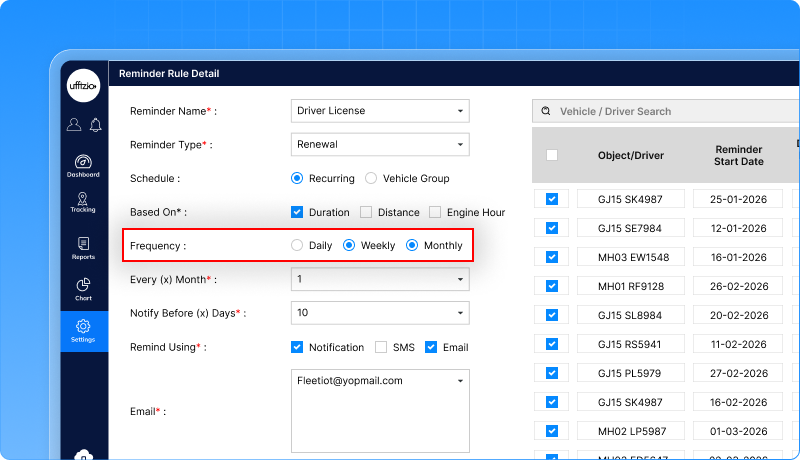Image resolution: width=800 pixels, height=460 pixels.
Task: Toggle the select-all checkbox in table header
Action: tap(552, 155)
